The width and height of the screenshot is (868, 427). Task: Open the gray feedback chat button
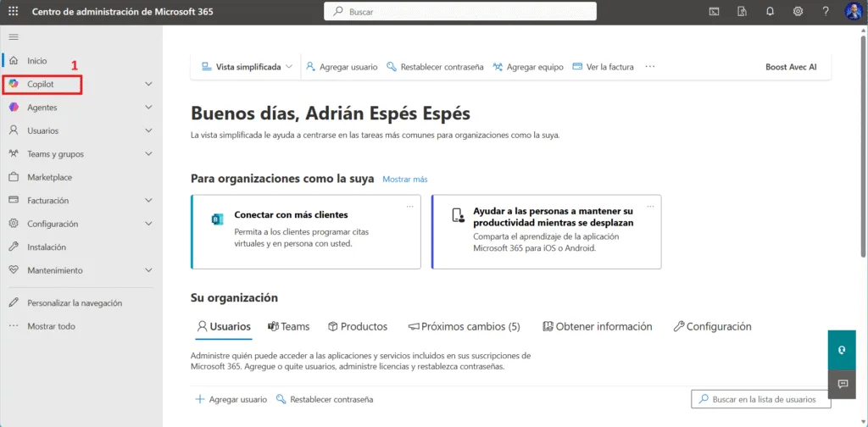coord(842,384)
